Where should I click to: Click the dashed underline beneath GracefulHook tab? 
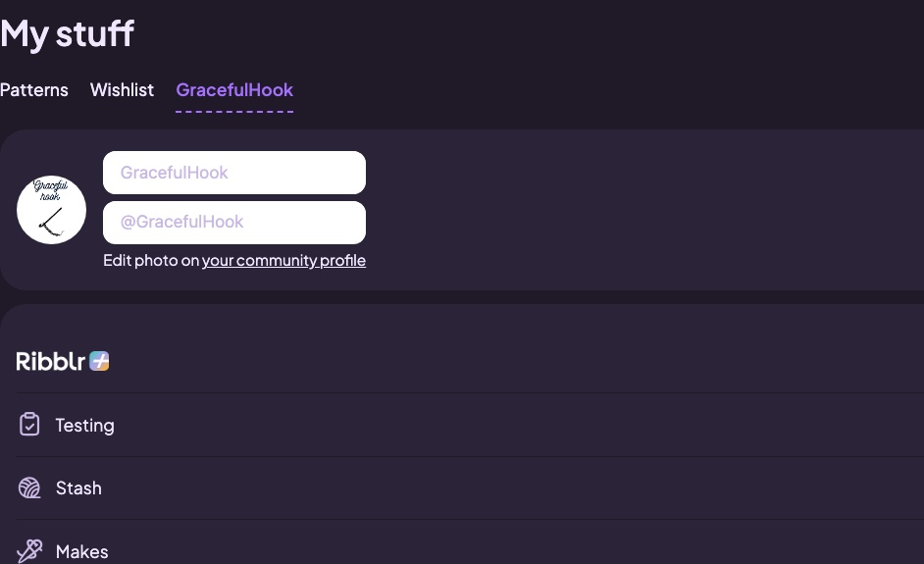[x=234, y=112]
